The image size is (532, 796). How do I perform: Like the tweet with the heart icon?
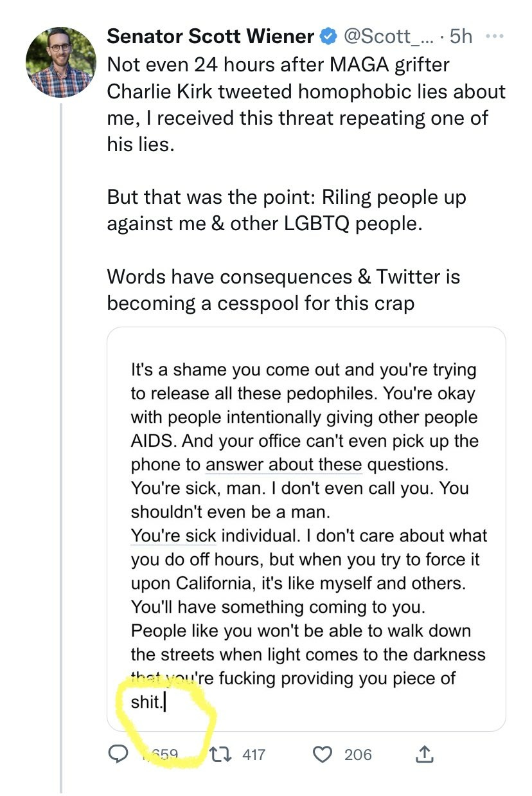[321, 754]
